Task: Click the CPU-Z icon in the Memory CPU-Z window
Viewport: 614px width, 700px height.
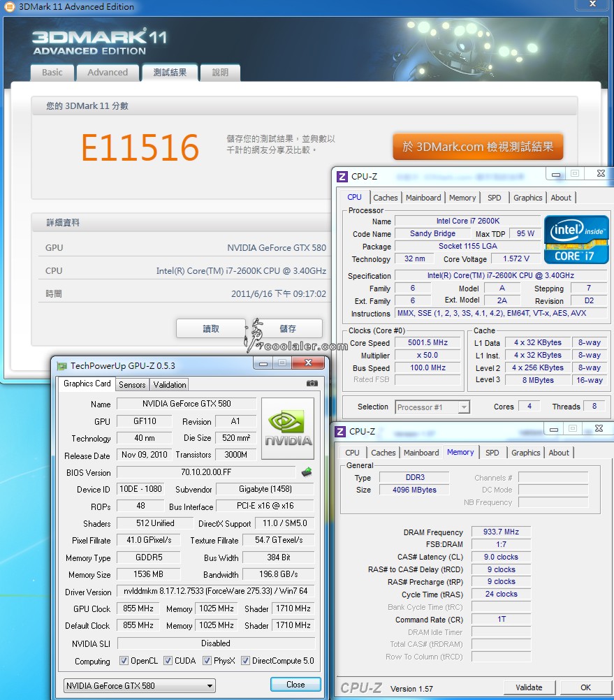Action: 340,432
